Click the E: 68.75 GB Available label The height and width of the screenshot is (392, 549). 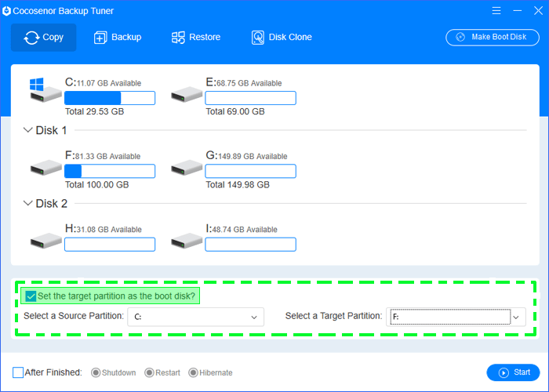(x=244, y=82)
